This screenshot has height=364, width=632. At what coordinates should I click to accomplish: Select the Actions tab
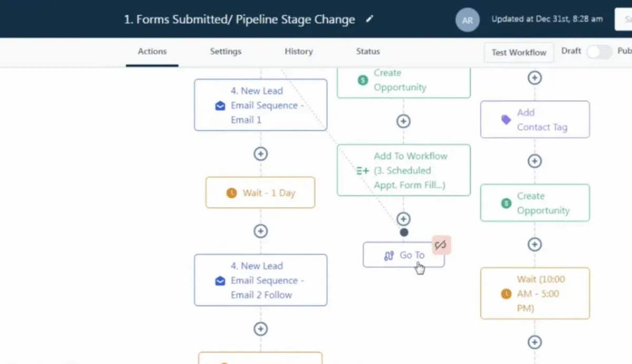click(152, 52)
